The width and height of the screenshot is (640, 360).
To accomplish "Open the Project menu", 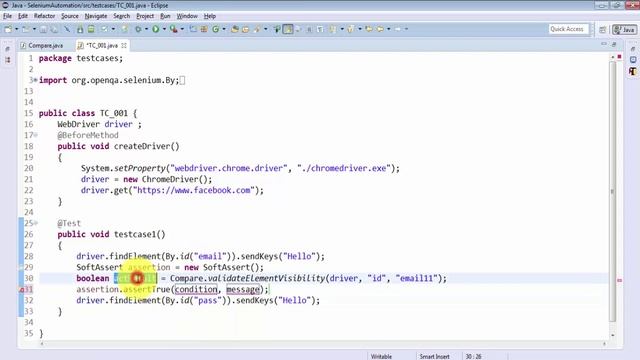I will (145, 16).
